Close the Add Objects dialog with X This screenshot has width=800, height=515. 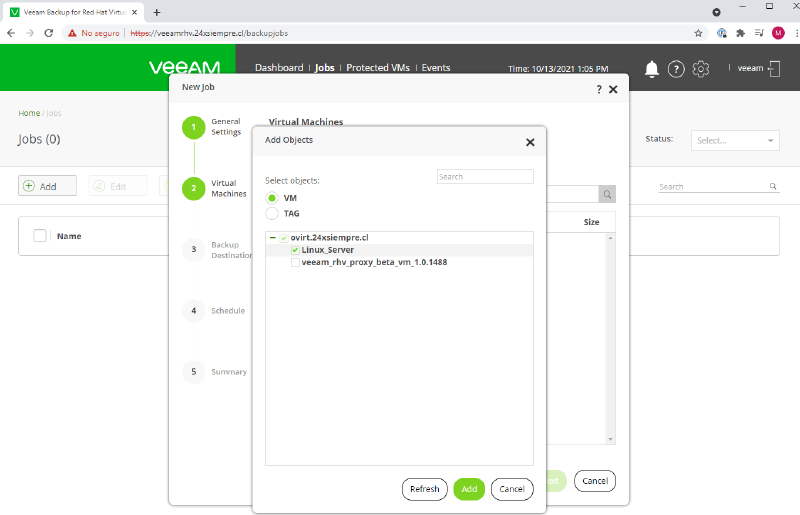pos(530,142)
